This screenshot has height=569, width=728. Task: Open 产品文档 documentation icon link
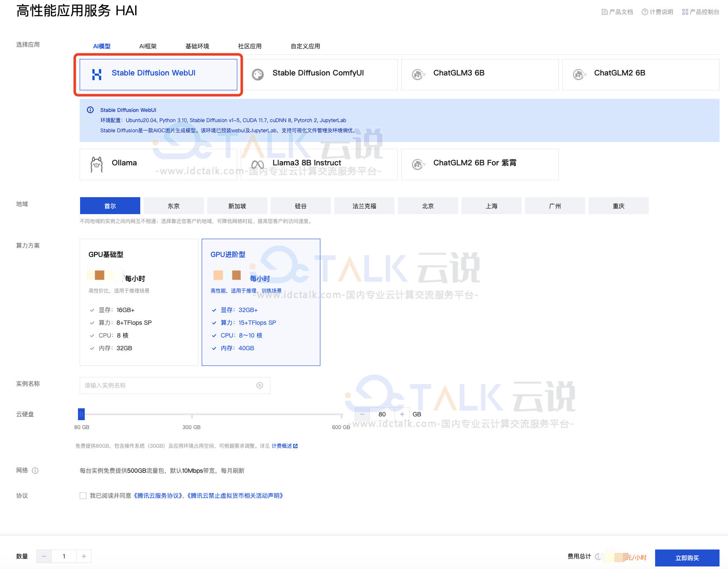click(x=605, y=12)
